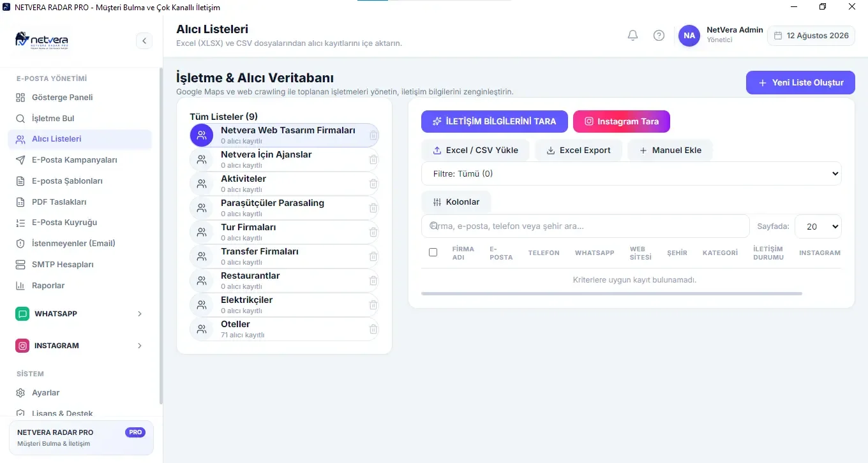
Task: Select the Netvera Web Tasarım Firmaları list name
Action: pyautogui.click(x=288, y=131)
